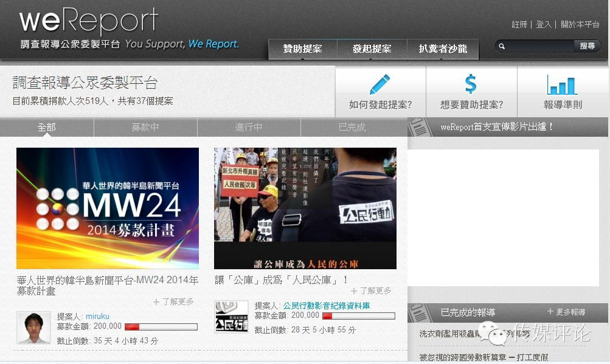Screen dimensions: 610x364
Task: Open the 發起提案 nav tab
Action: tap(372, 49)
